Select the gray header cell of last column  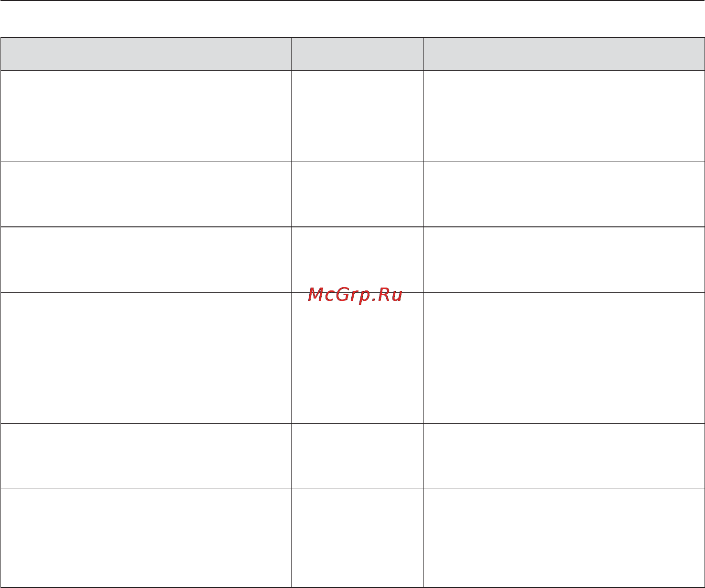pyautogui.click(x=564, y=54)
